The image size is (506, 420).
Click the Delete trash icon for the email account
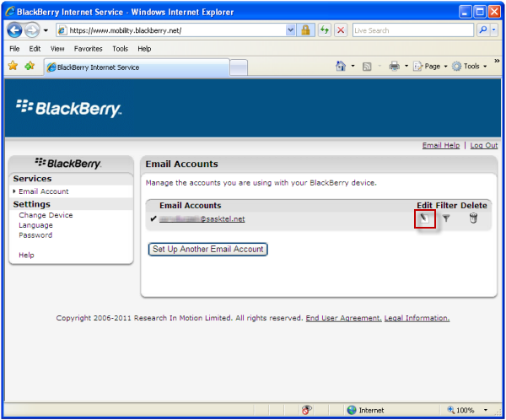[473, 218]
